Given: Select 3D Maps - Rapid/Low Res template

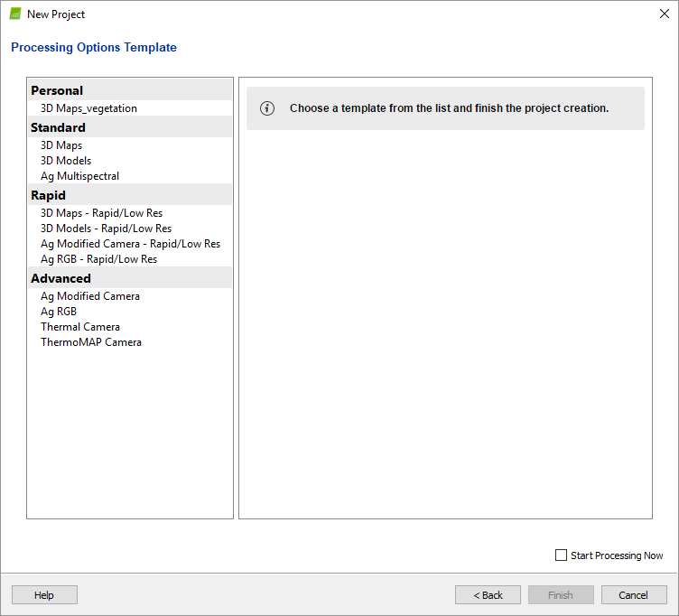Looking at the screenshot, I should (101, 213).
